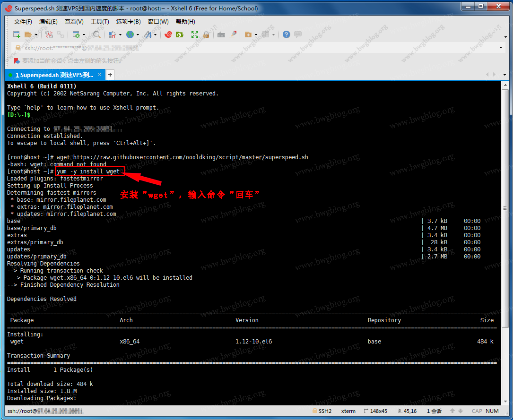The width and height of the screenshot is (513, 420).
Task: Click the terminal vertical scrollbar thumb
Action: [x=505, y=208]
